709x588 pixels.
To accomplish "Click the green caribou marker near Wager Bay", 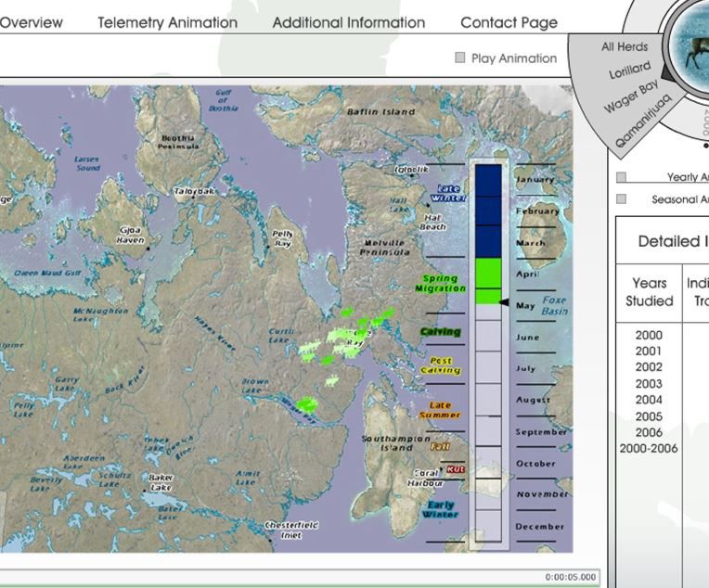I will click(306, 404).
